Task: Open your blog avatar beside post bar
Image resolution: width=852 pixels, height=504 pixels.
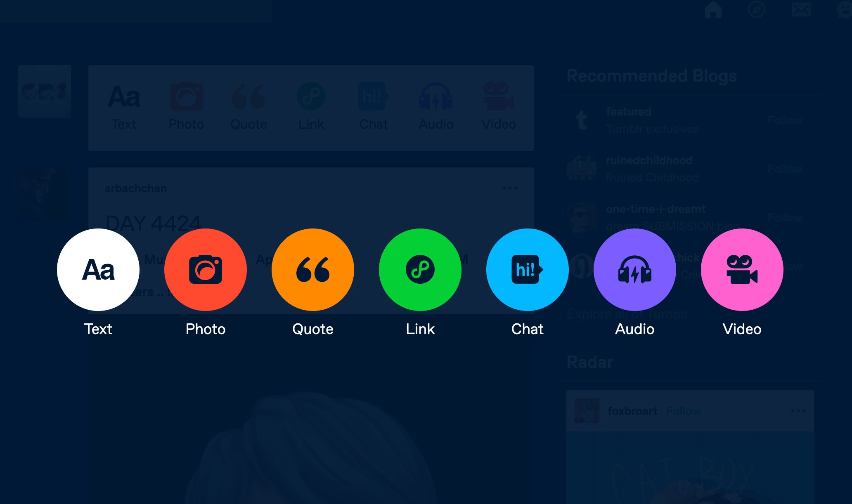Action: click(45, 92)
